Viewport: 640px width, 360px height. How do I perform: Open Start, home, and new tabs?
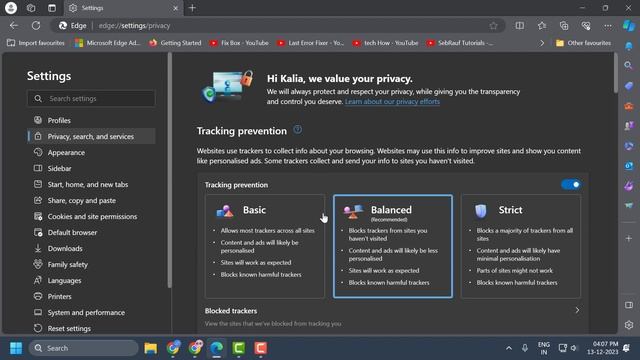pos(91,184)
